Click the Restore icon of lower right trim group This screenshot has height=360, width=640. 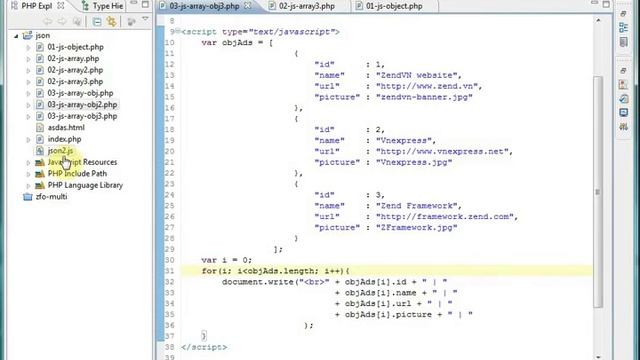click(x=623, y=71)
